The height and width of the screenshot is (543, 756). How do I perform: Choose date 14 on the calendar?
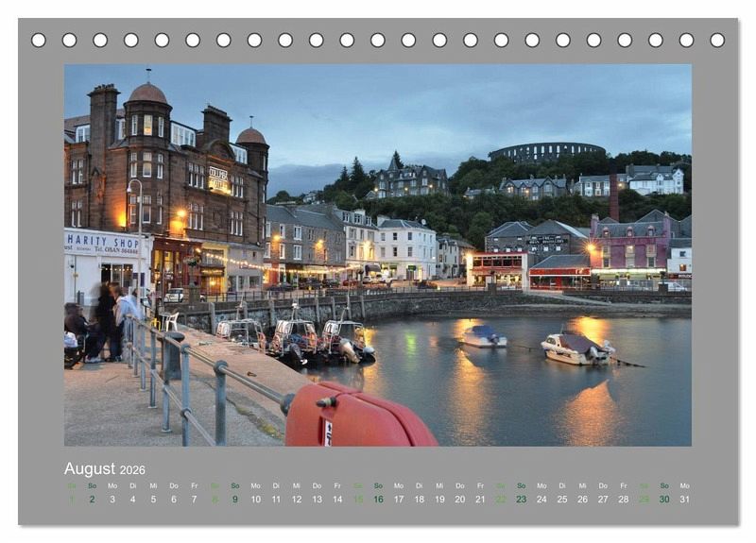click(337, 500)
